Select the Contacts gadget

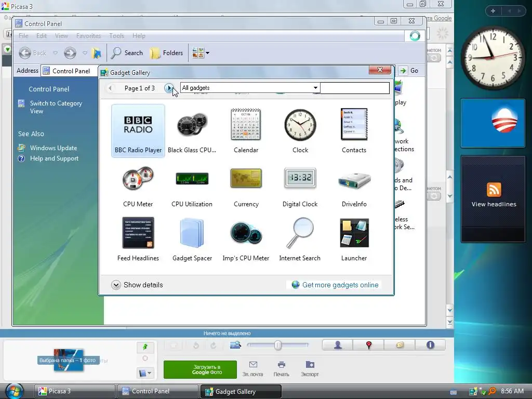pos(354,131)
